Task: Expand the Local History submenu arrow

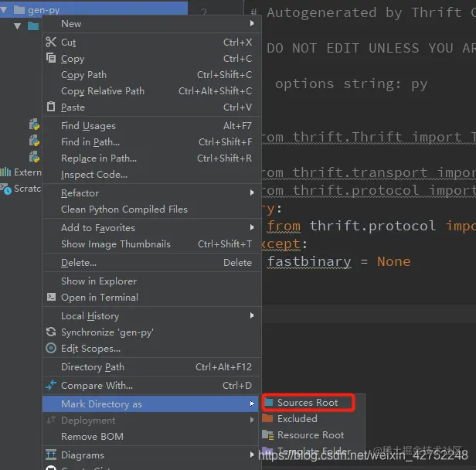Action: point(252,315)
